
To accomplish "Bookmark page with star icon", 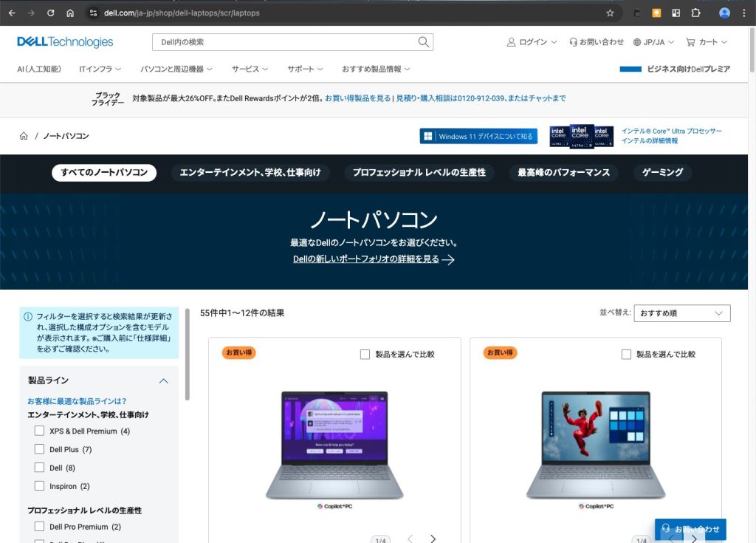I will click(610, 13).
